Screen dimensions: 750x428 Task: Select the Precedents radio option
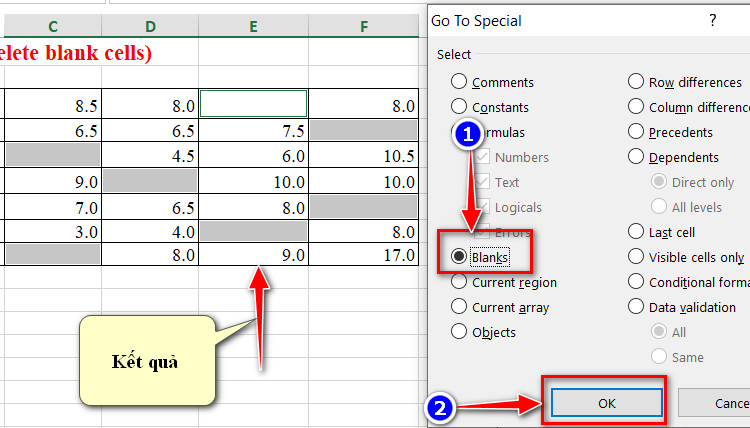(636, 132)
